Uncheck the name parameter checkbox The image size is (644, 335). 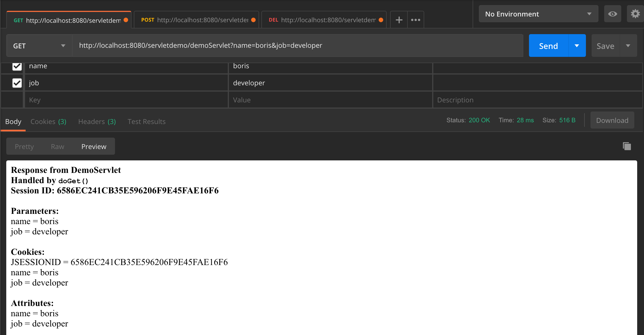tap(17, 66)
